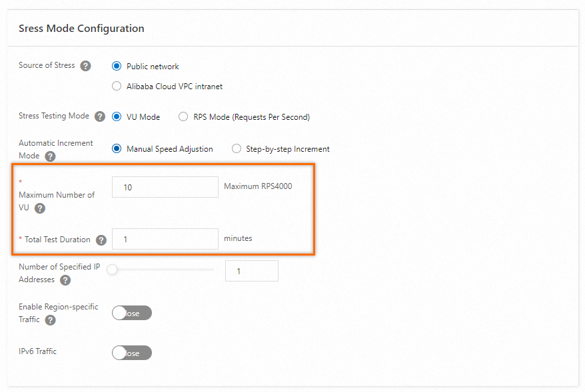Click help icon next to Total Test Duration
Screen dimensions: 585x392
101,240
